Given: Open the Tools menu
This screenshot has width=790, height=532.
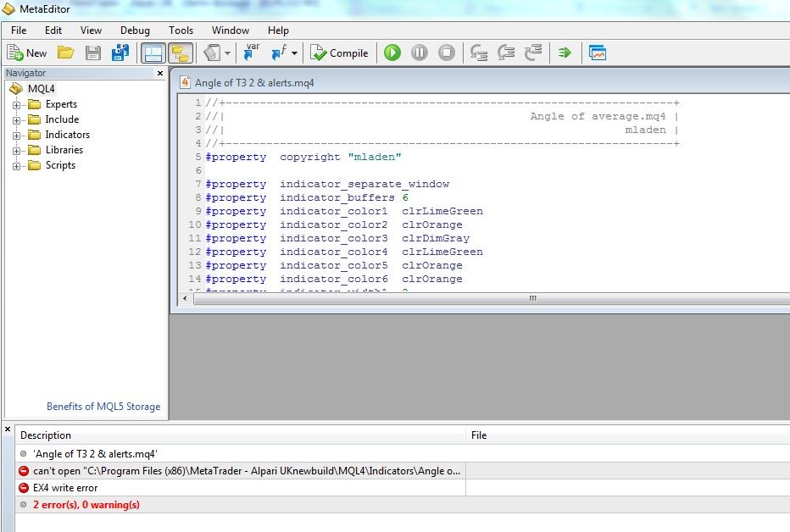Looking at the screenshot, I should pos(181,30).
